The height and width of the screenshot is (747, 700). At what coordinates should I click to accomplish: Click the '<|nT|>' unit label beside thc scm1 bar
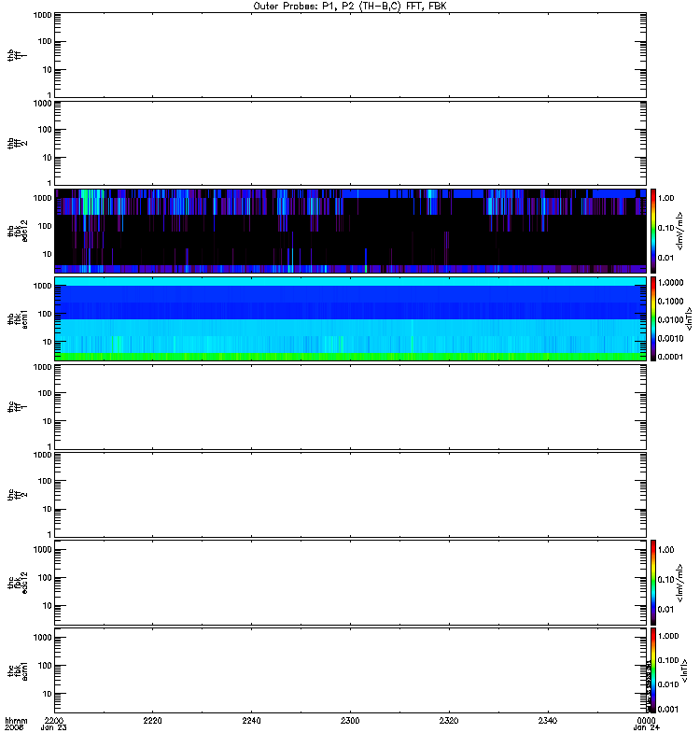coord(684,670)
